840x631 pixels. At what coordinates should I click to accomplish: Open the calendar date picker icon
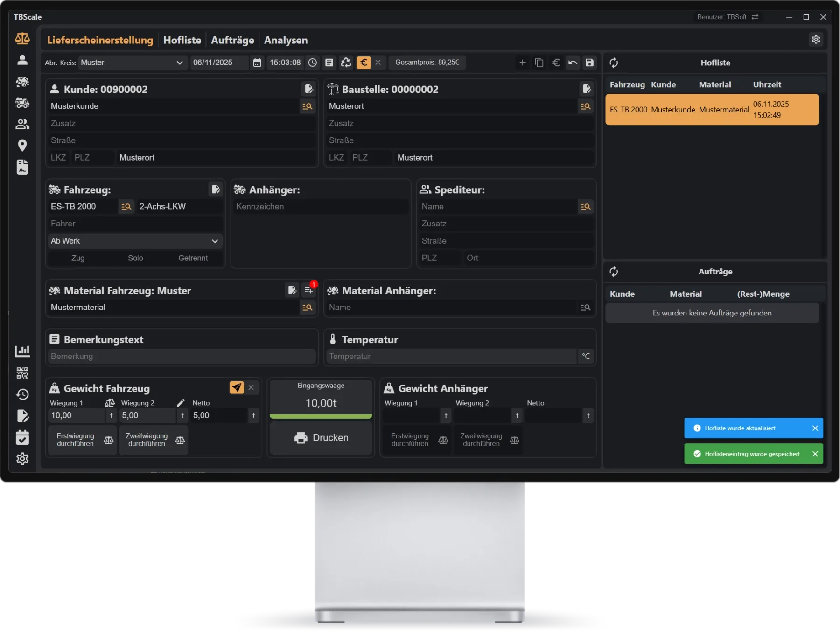click(x=257, y=63)
